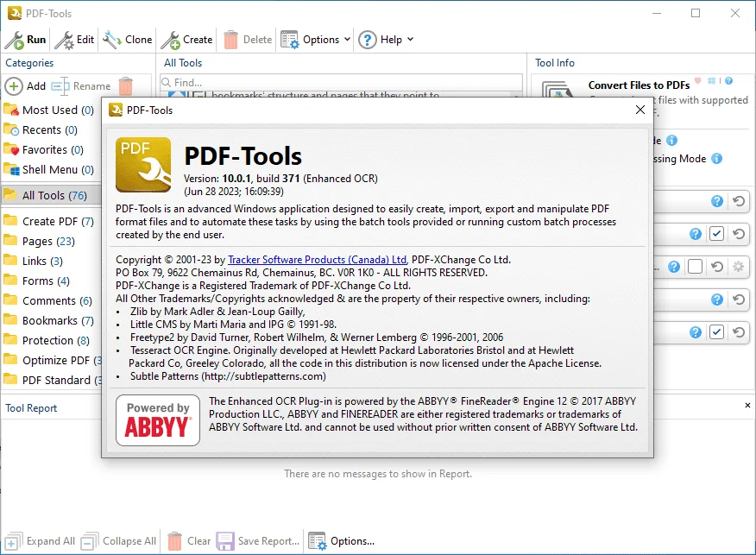Click the PDF-Tools logo in about dialog
Viewport: 756px width, 555px height.
click(x=143, y=165)
